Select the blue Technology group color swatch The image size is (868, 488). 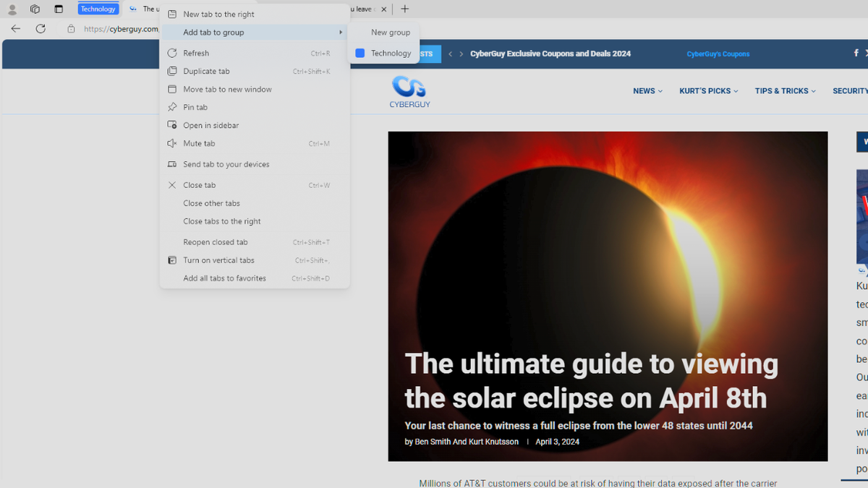[x=360, y=53]
